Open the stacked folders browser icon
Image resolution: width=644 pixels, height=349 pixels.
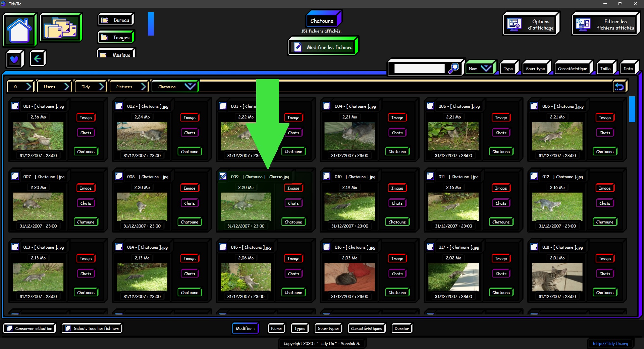coord(61,28)
